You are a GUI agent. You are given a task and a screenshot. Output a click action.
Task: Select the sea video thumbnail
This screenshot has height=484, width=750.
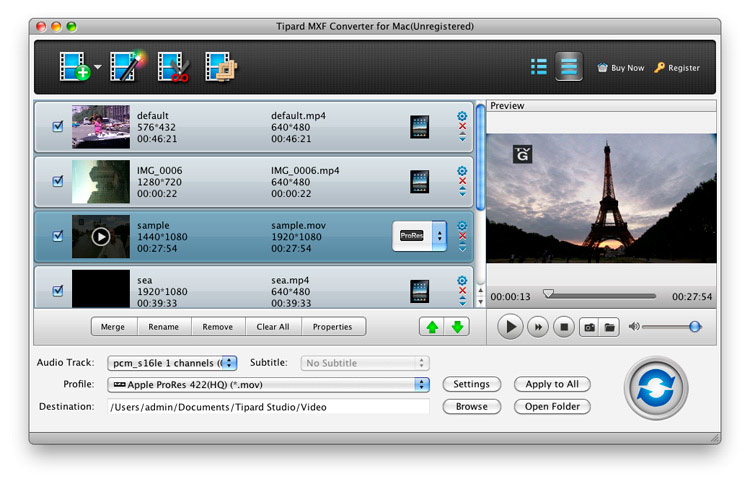point(101,288)
